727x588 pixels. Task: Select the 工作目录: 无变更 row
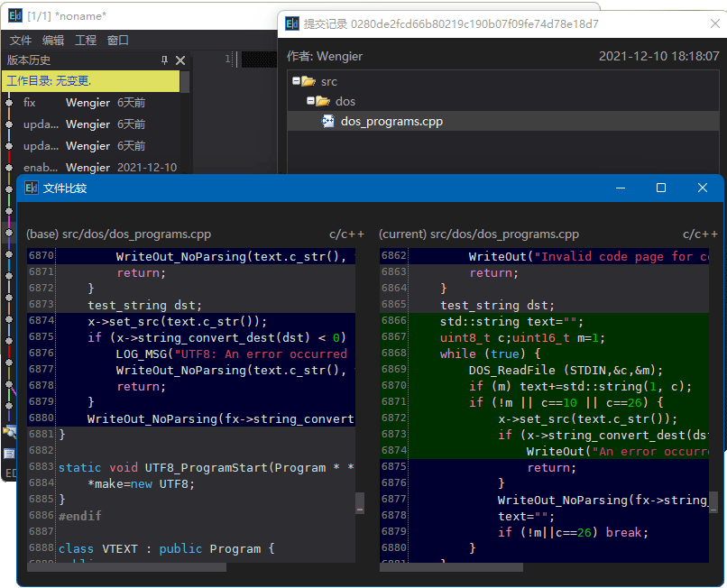tap(90, 81)
